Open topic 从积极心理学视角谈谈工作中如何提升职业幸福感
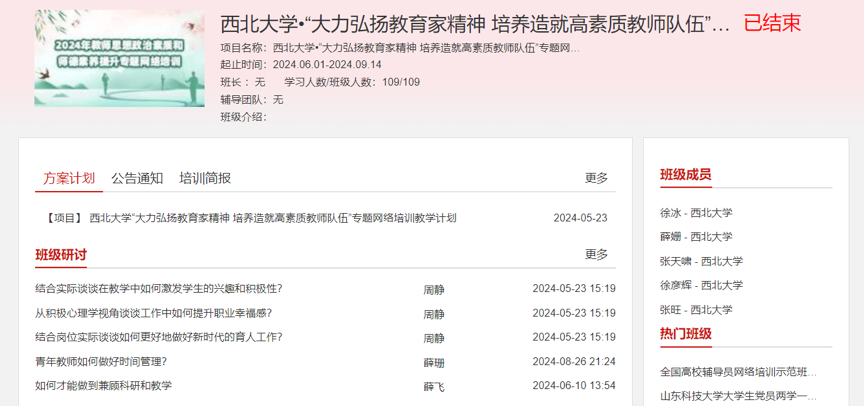The height and width of the screenshot is (406, 864). coord(153,313)
